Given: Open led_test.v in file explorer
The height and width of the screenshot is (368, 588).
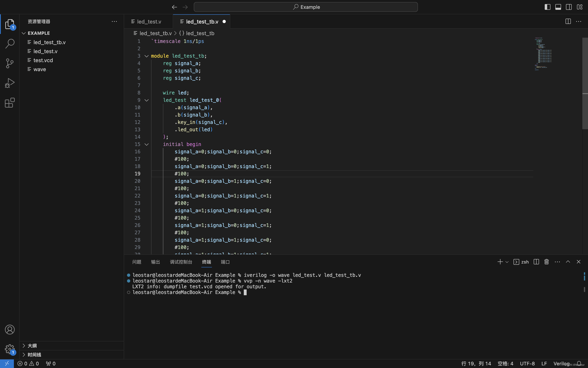Looking at the screenshot, I should (71, 51).
